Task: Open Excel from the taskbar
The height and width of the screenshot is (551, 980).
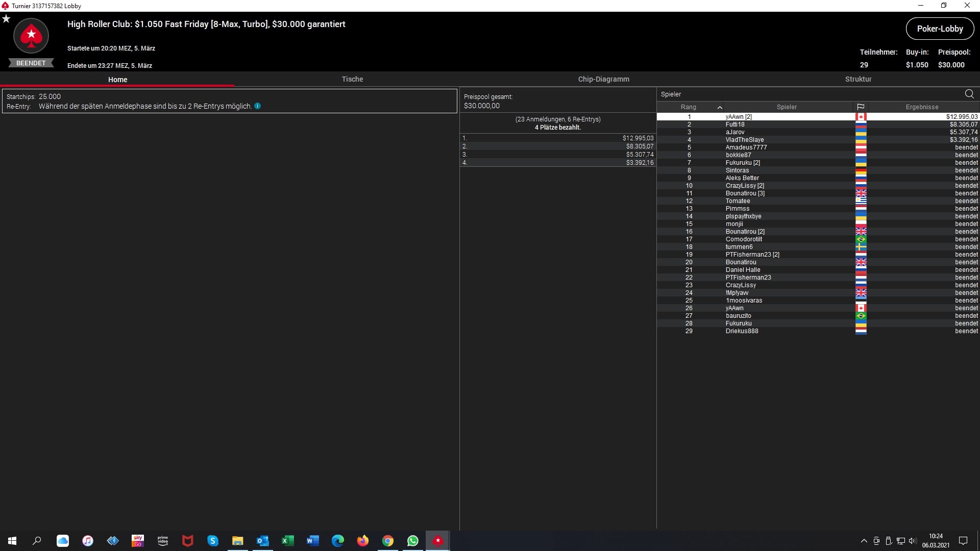Action: pyautogui.click(x=287, y=541)
